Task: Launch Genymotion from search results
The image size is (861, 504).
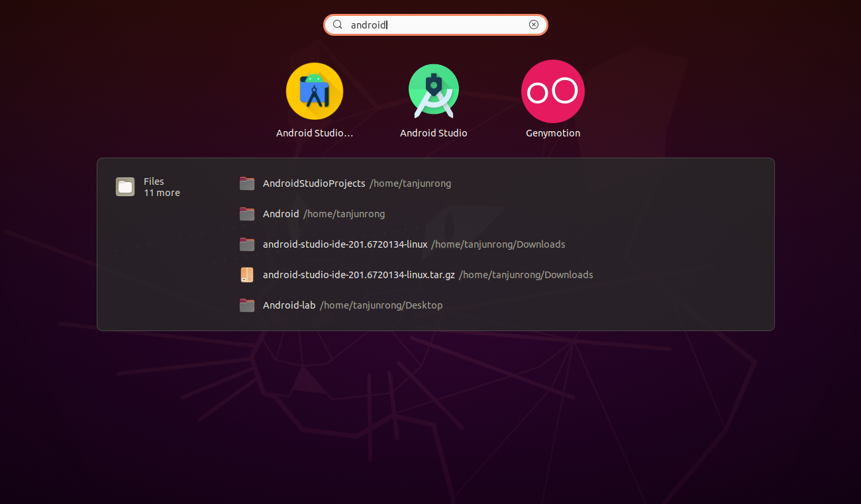Action: [553, 91]
